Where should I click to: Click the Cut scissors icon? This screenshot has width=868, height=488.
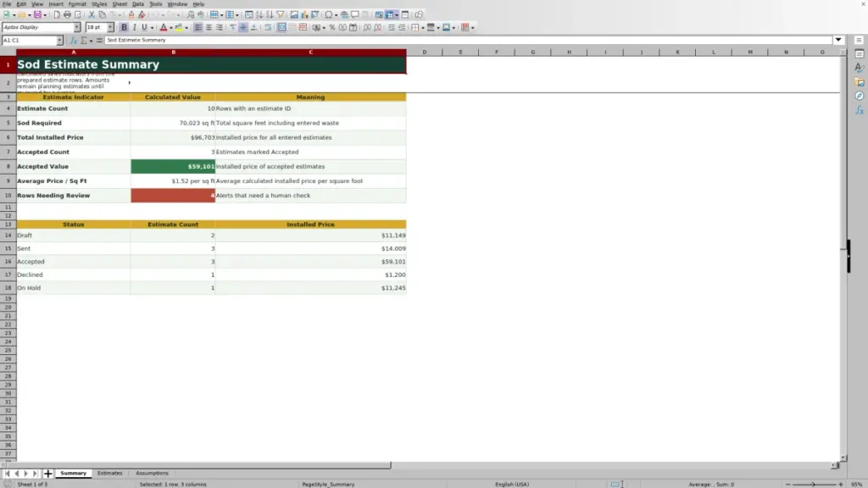click(x=92, y=14)
